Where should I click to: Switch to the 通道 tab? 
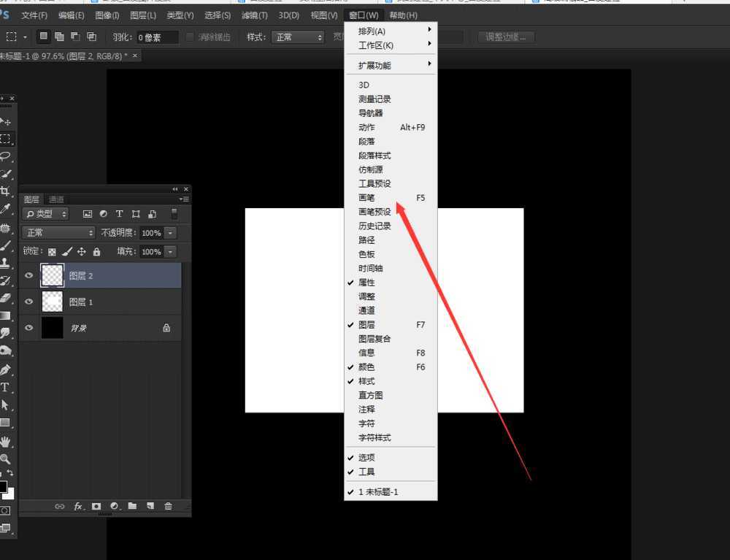coord(55,199)
